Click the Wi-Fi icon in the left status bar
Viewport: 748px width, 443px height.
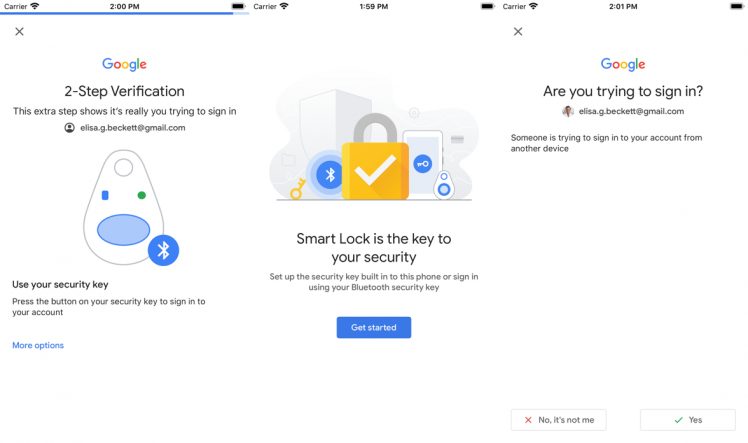tap(34, 6)
